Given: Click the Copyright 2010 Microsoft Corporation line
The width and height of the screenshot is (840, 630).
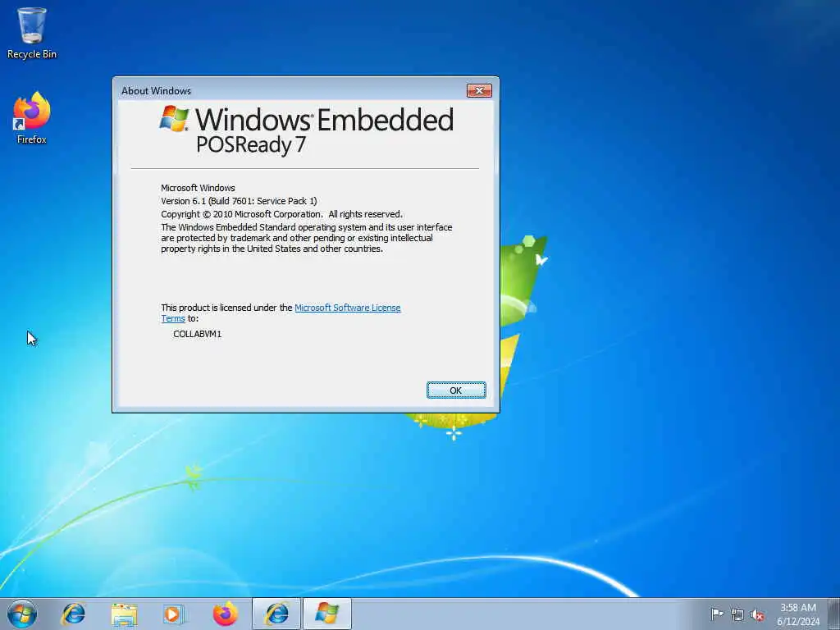Looking at the screenshot, I should point(282,214).
